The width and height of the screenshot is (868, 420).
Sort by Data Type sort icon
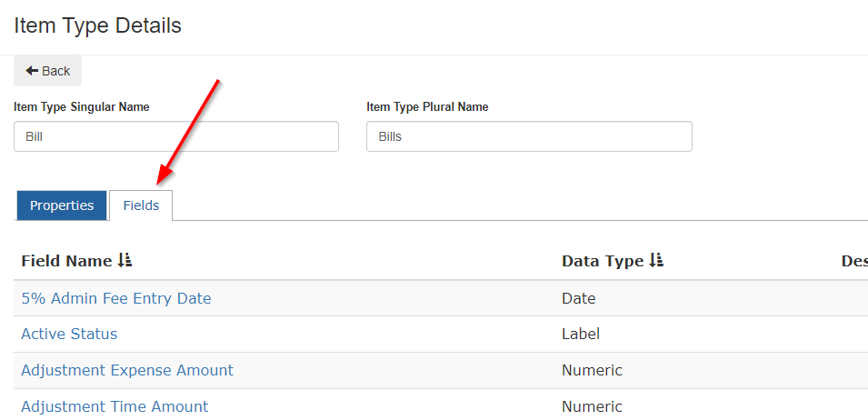click(656, 261)
